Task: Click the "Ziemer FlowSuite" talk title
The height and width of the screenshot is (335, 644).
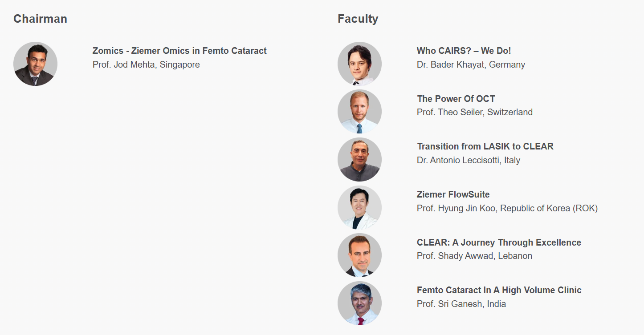Action: [x=453, y=194]
